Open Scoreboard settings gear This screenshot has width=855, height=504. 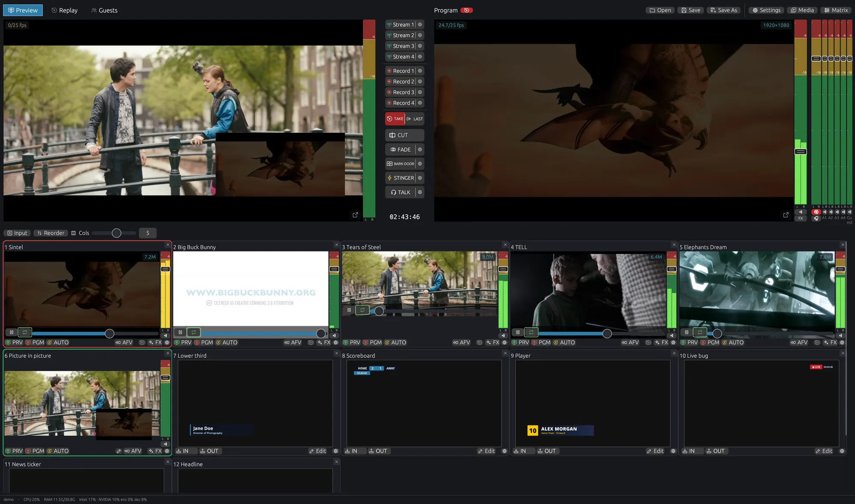504,451
